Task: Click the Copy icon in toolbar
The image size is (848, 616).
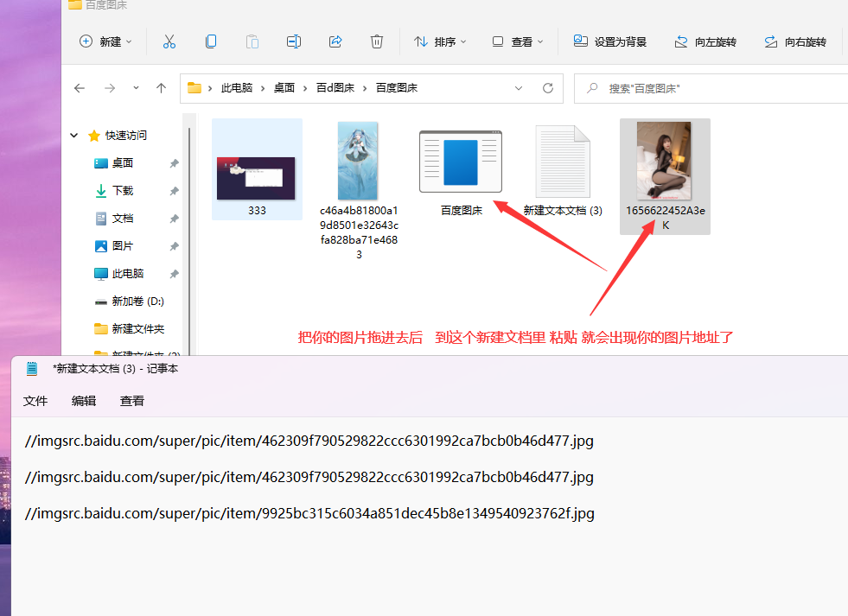Action: (211, 41)
